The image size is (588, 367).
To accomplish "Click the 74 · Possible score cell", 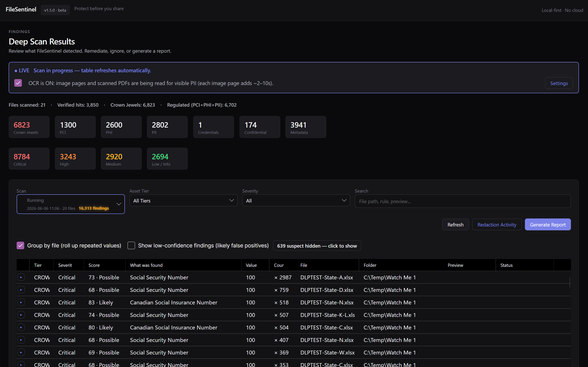I will [104, 315].
